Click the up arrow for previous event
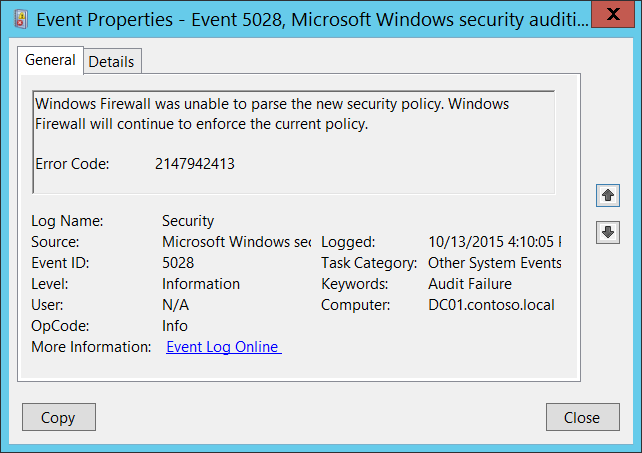The height and width of the screenshot is (453, 642). pos(607,195)
